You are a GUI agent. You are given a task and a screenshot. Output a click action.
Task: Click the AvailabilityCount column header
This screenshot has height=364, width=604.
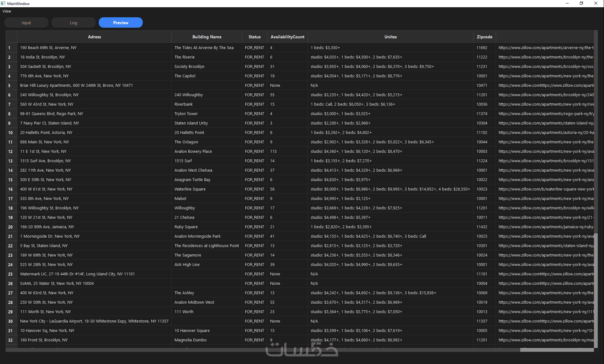[x=287, y=37]
